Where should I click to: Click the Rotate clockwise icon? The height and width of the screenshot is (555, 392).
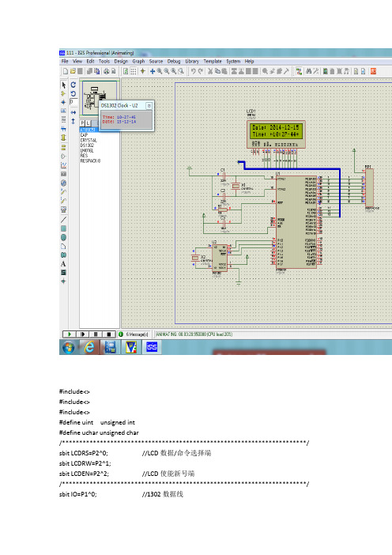[x=73, y=85]
